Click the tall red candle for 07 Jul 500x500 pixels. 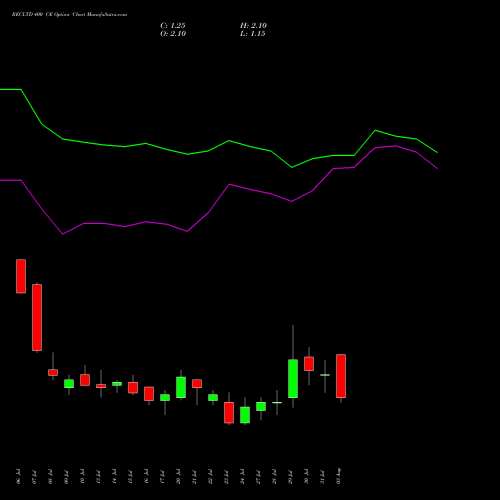[x=37, y=317]
